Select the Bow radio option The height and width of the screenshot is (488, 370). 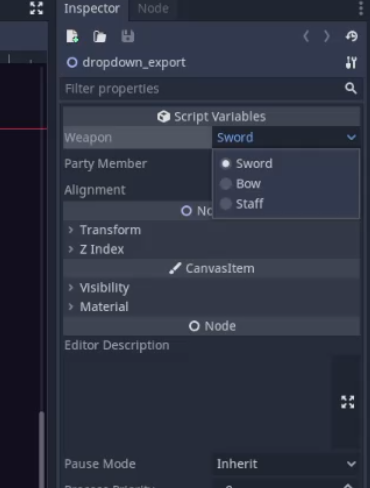241,184
